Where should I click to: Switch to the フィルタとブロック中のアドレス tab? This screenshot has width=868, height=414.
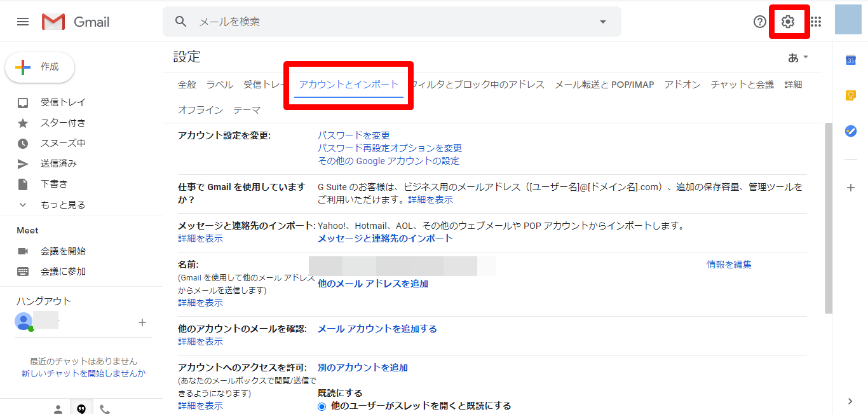[x=478, y=85]
